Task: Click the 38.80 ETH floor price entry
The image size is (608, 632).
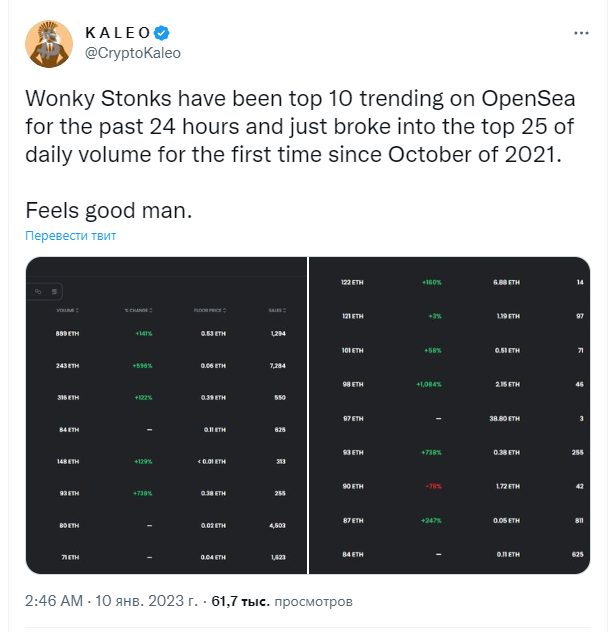Action: pyautogui.click(x=504, y=419)
